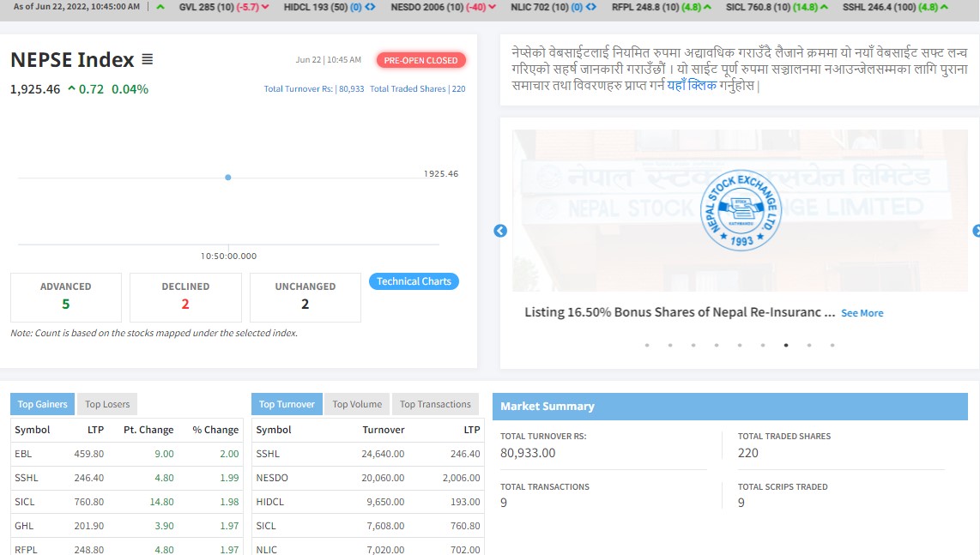Click EBL symbol in Top Gainers
980x555 pixels.
pyautogui.click(x=23, y=454)
